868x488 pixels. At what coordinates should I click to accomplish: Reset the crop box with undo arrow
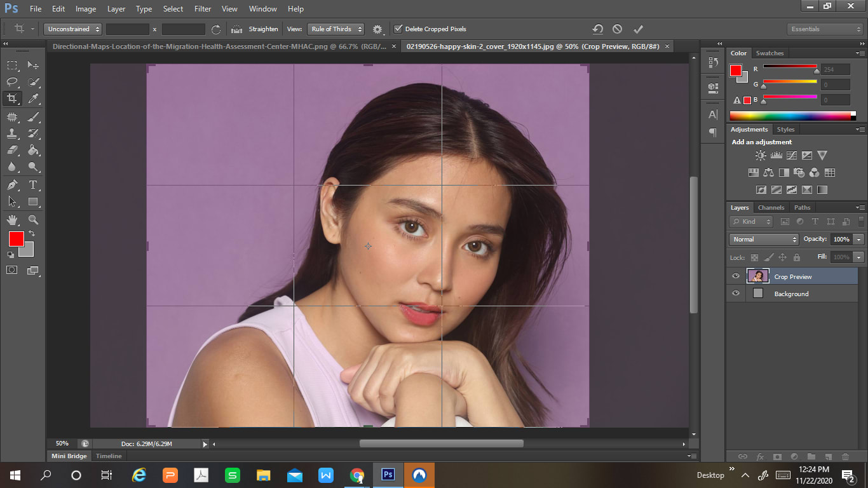[597, 29]
